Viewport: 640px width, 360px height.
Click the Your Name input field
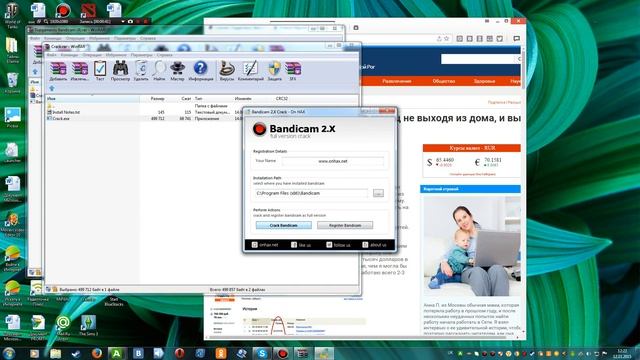[333, 161]
